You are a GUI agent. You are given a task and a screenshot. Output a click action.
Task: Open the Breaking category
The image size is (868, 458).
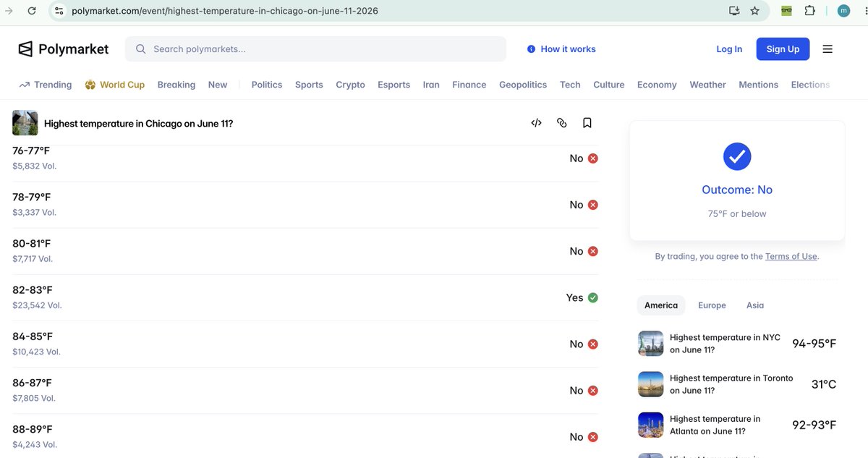click(x=176, y=85)
